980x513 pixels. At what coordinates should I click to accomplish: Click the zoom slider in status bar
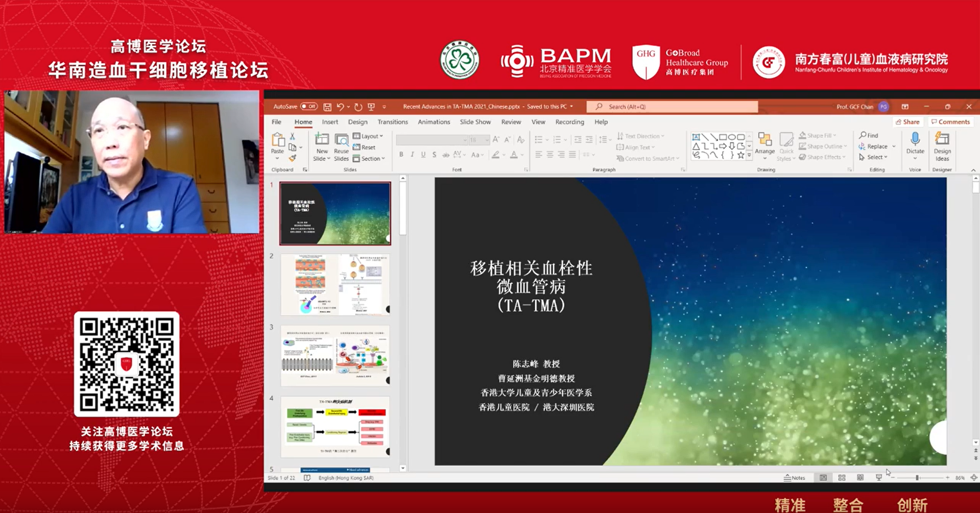coord(920,478)
